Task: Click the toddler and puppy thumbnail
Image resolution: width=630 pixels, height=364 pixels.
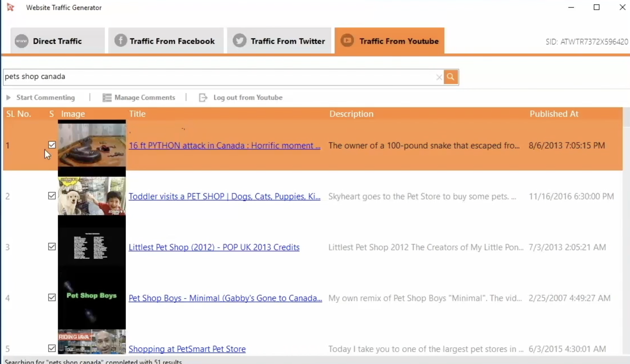Action: click(92, 196)
